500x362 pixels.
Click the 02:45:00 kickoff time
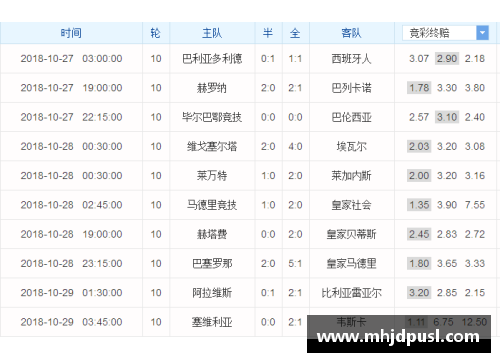pyautogui.click(x=102, y=205)
